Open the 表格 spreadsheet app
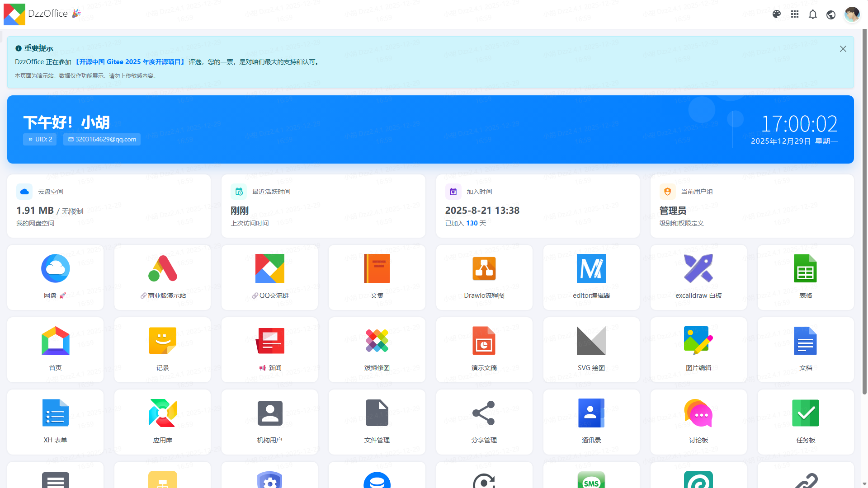 tap(806, 277)
